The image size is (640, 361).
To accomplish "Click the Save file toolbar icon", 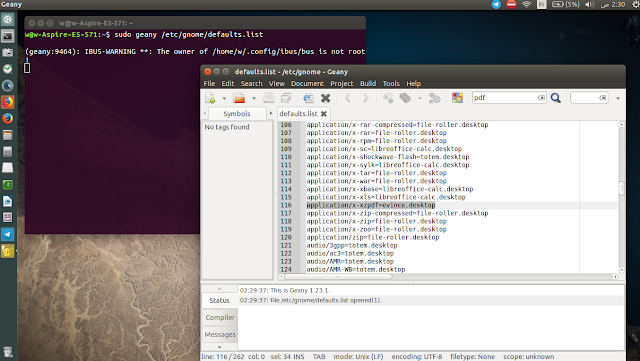I will coord(269,98).
